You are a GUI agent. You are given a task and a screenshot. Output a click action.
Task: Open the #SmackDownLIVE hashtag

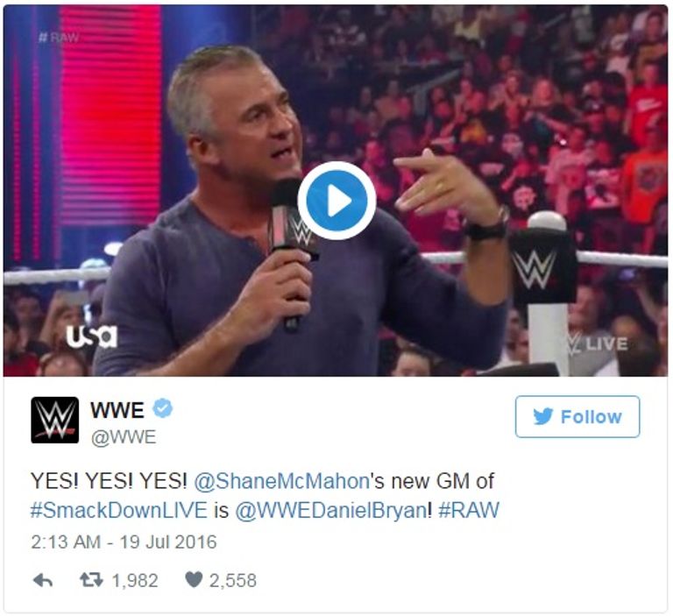point(119,510)
